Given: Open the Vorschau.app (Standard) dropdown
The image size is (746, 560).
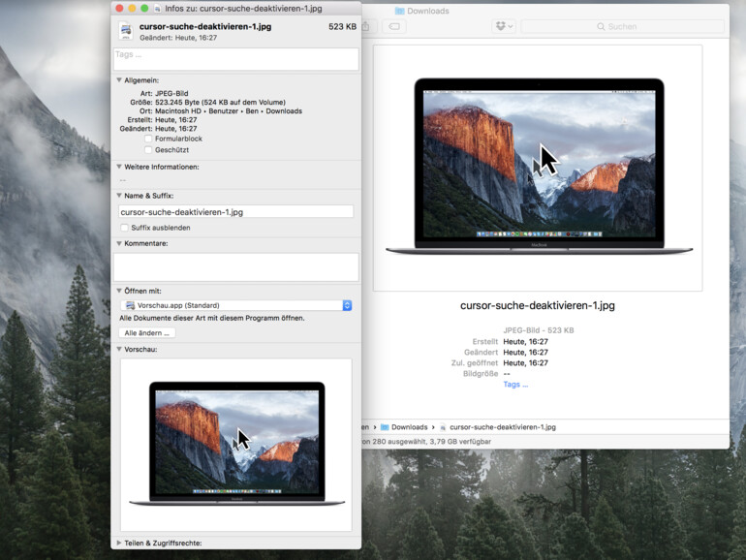Looking at the screenshot, I should click(x=236, y=305).
